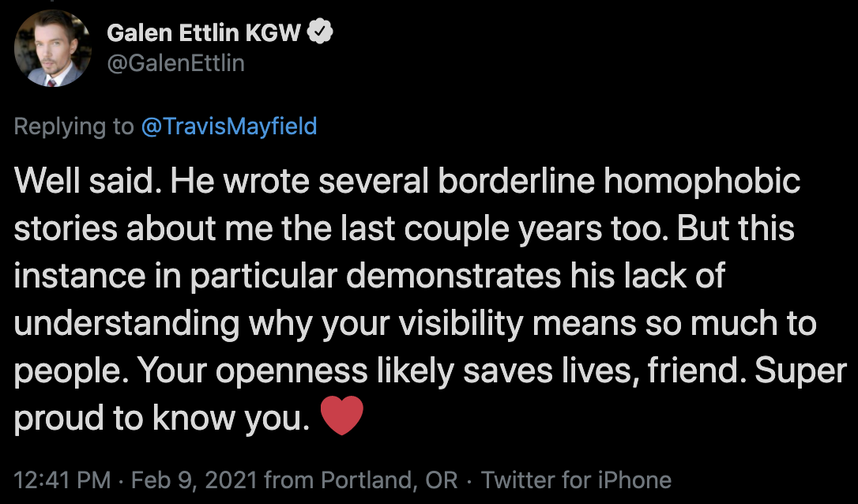The width and height of the screenshot is (858, 504).
Task: Open the @TravisMayfield mention link
Action: coord(229,126)
